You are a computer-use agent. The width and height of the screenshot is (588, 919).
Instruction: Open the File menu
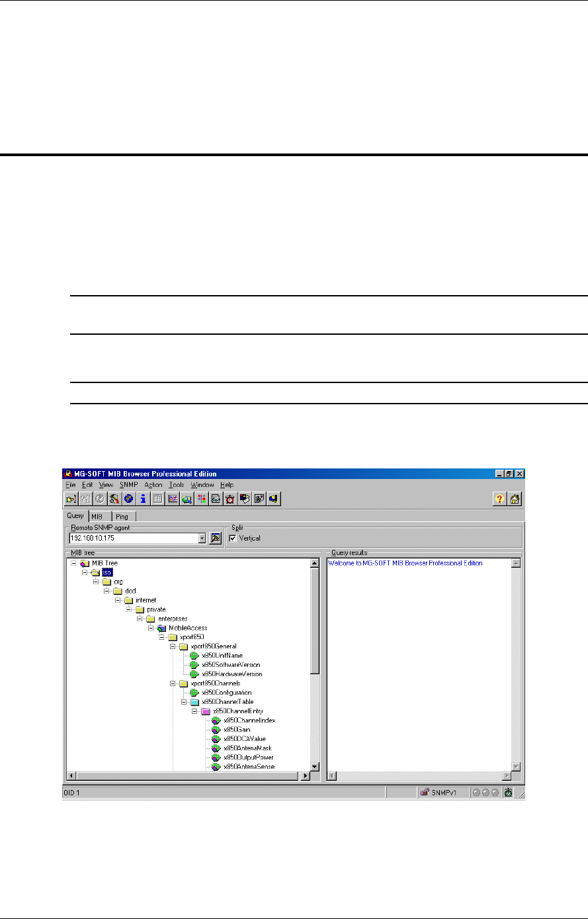[71, 485]
